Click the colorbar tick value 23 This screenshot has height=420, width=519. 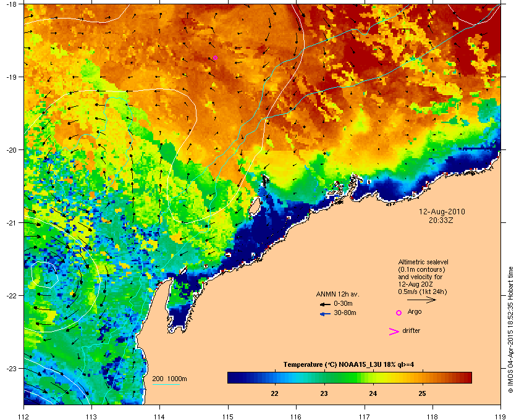324,393
